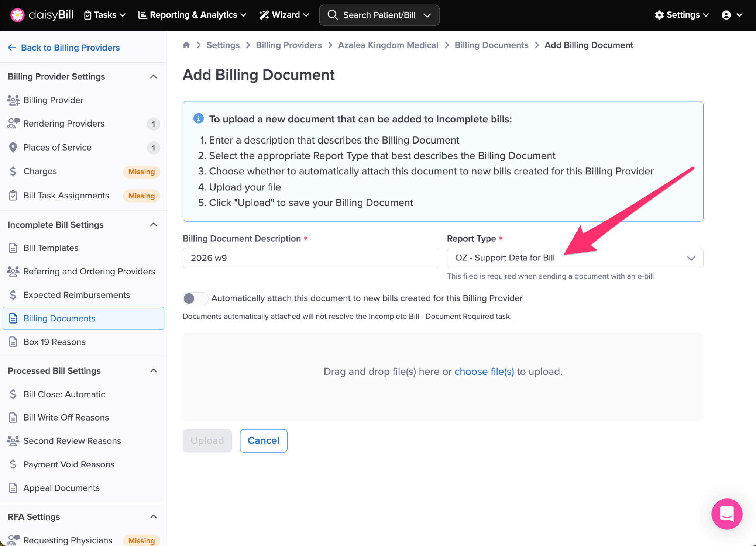The height and width of the screenshot is (546, 756).
Task: Collapse Processed Bill Settings section
Action: tap(154, 371)
